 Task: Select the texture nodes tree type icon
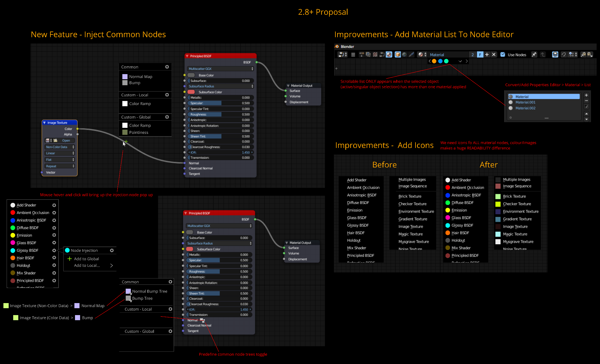click(x=375, y=55)
